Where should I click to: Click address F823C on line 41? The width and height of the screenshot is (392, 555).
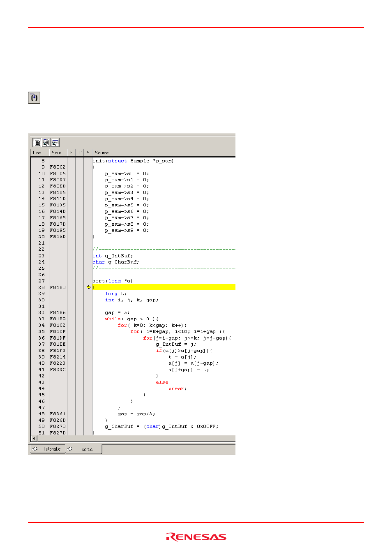(x=58, y=370)
